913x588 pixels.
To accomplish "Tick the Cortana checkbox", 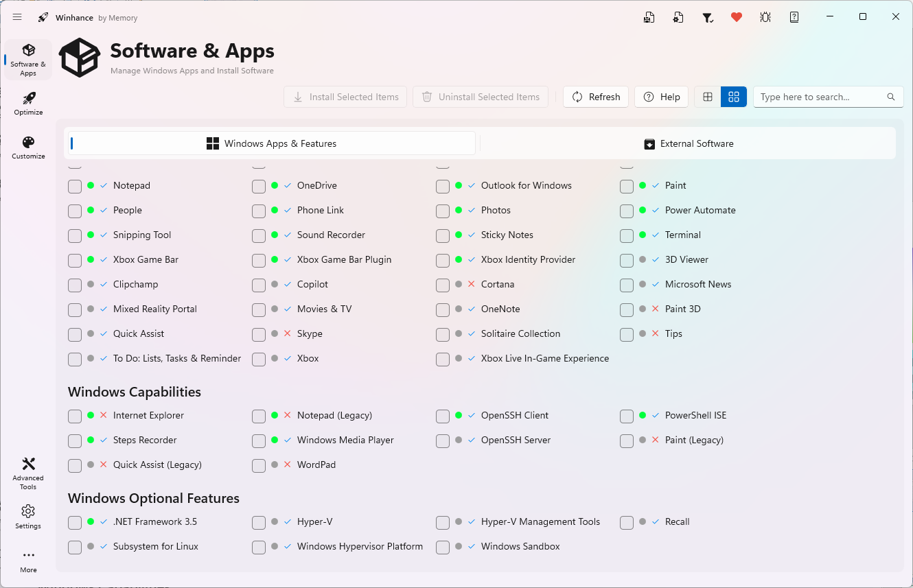I will coord(443,285).
